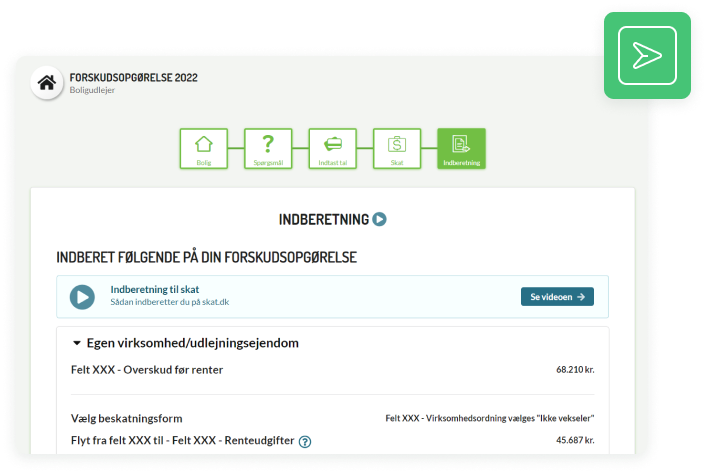Image resolution: width=707 pixels, height=474 pixels.
Task: Select the Indtast tal step
Action: [333, 149]
